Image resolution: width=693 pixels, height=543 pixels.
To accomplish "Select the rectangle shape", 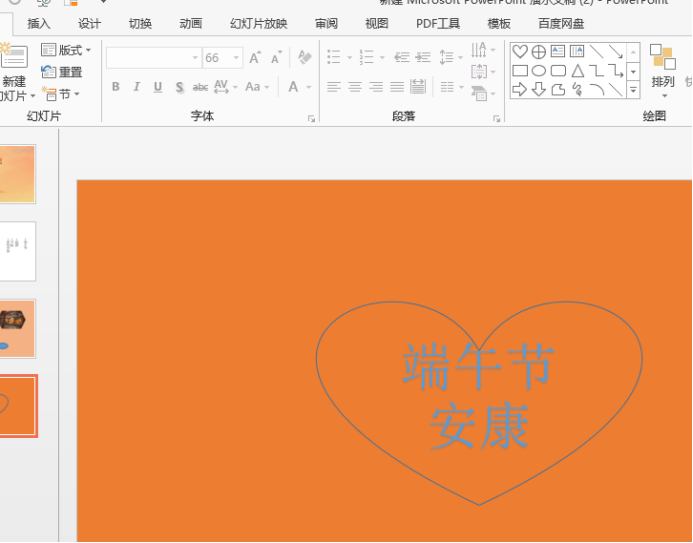I will [520, 71].
